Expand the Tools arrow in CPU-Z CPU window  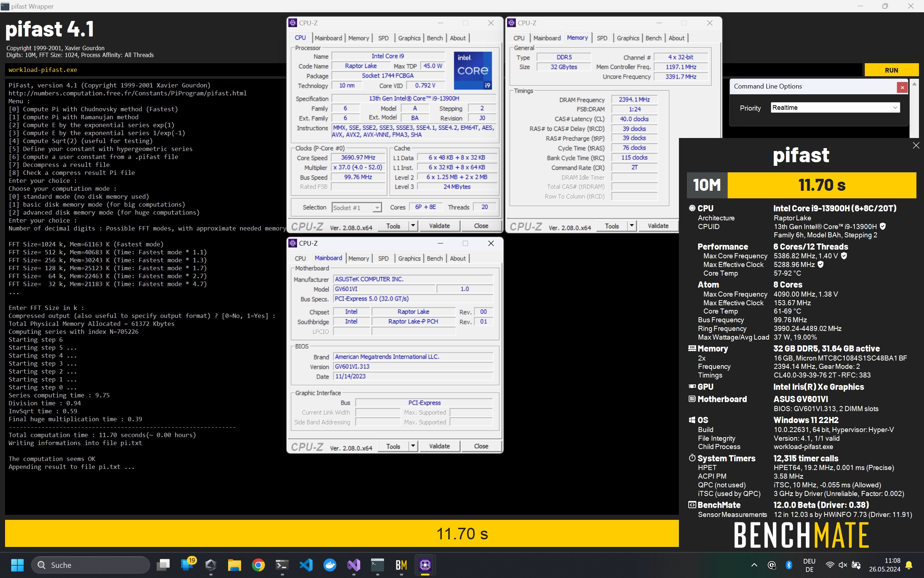[x=413, y=226]
